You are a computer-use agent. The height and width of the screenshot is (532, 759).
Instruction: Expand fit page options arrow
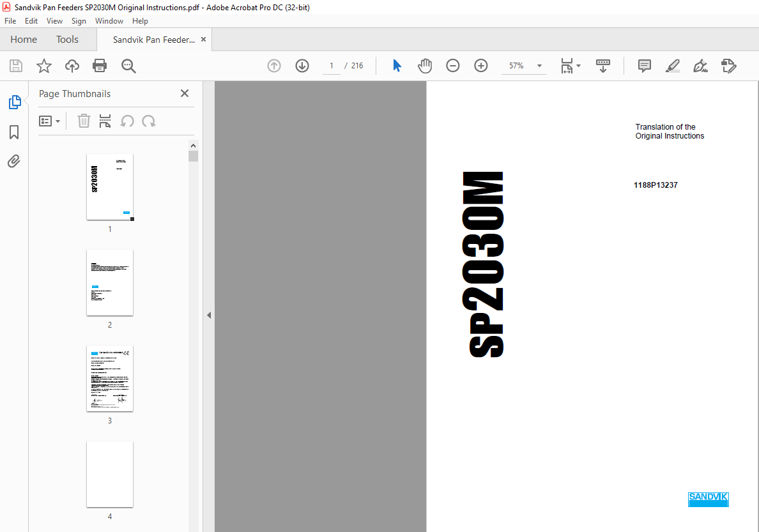[578, 66]
